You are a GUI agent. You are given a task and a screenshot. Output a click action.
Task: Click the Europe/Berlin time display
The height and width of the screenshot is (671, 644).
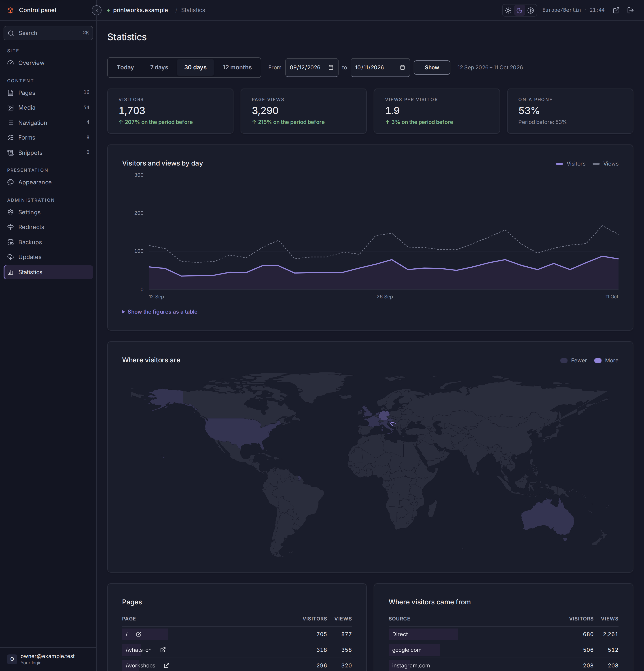pos(574,10)
